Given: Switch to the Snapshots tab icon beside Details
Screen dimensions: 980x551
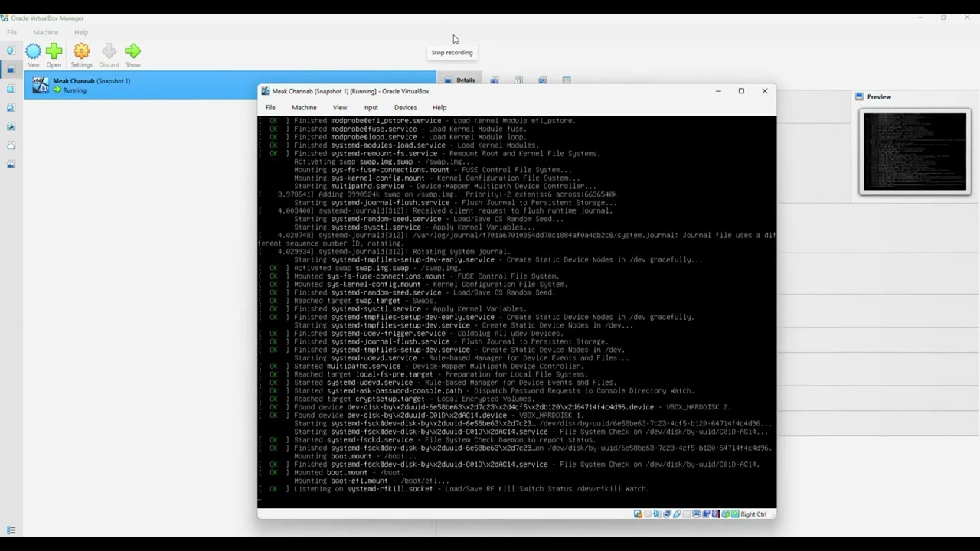Looking at the screenshot, I should click(x=495, y=80).
